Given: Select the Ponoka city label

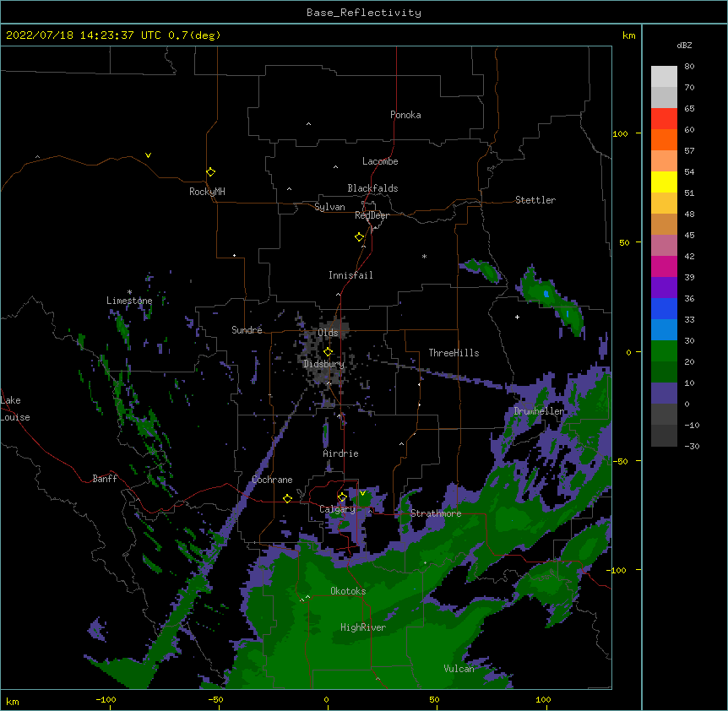Looking at the screenshot, I should click(x=405, y=115).
